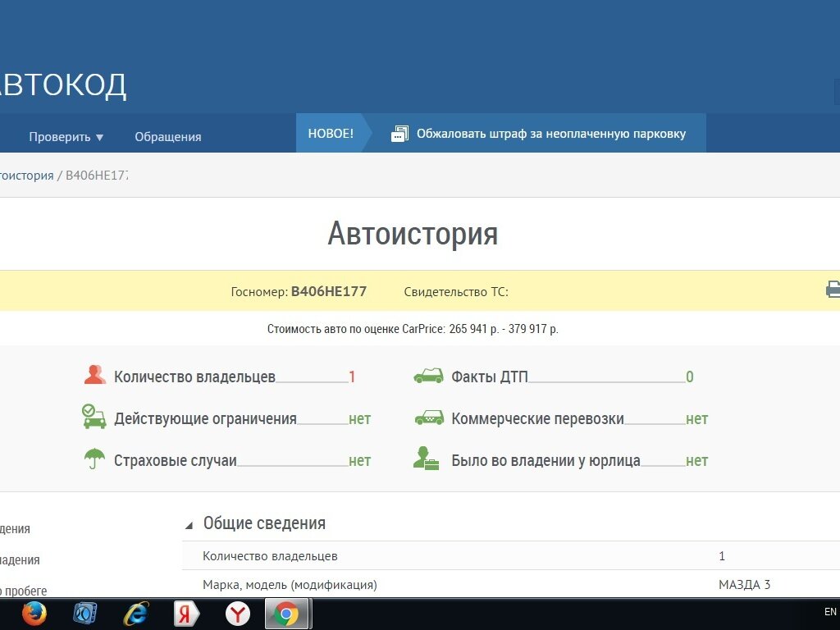
Task: Click the printer icon in yellow bar
Action: pos(833,290)
